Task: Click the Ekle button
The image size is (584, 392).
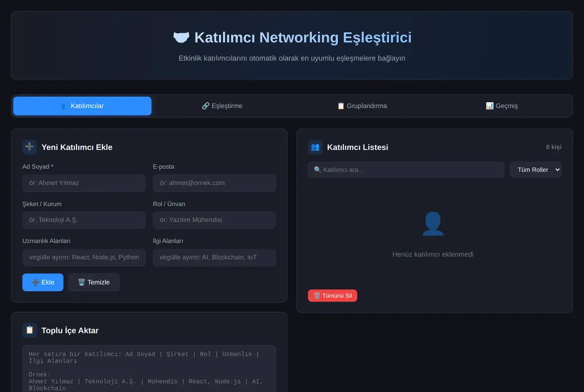Action: (43, 283)
